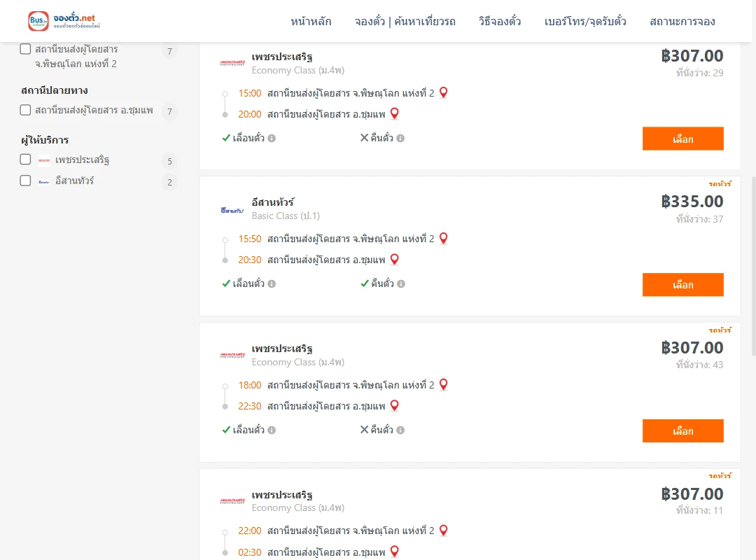Viewport: 756px width, 560px height.
Task: Show refund info icon on 15:00 trip
Action: click(x=400, y=139)
